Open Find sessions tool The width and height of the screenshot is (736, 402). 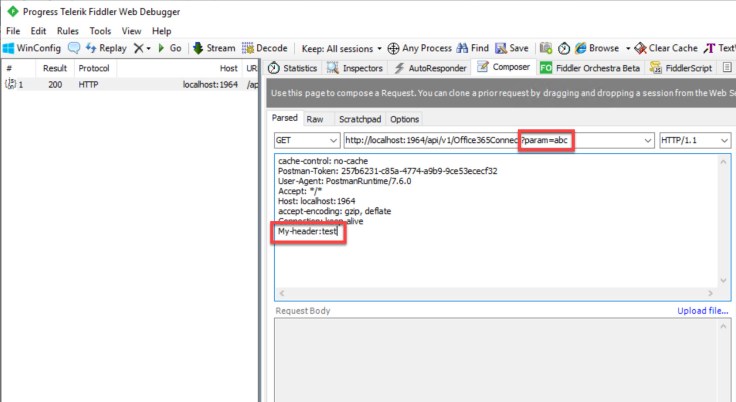pyautogui.click(x=472, y=48)
